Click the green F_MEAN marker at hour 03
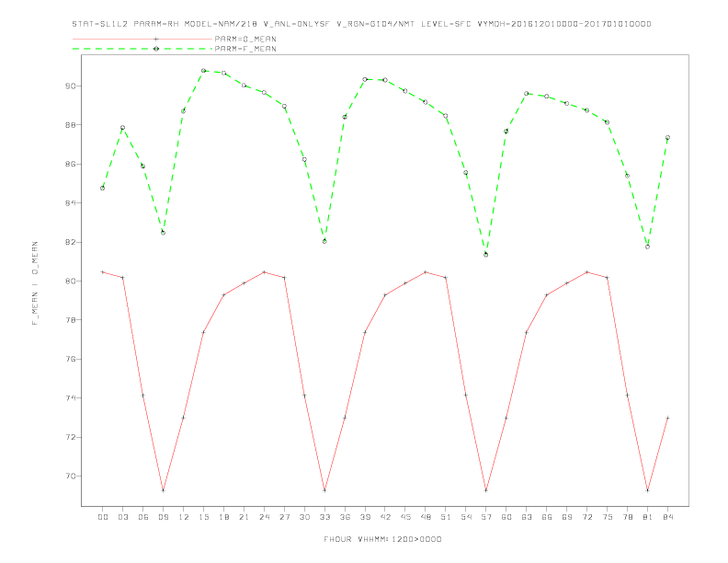The width and height of the screenshot is (728, 563). [122, 128]
